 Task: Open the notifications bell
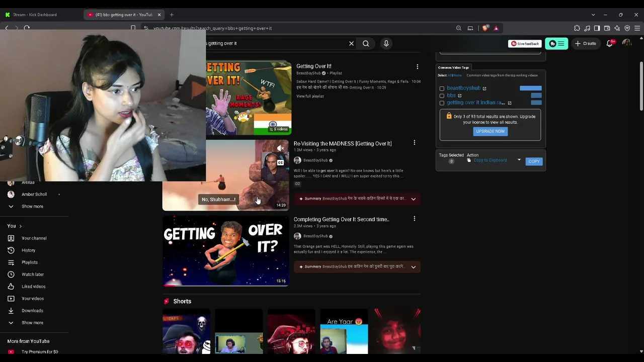point(610,43)
